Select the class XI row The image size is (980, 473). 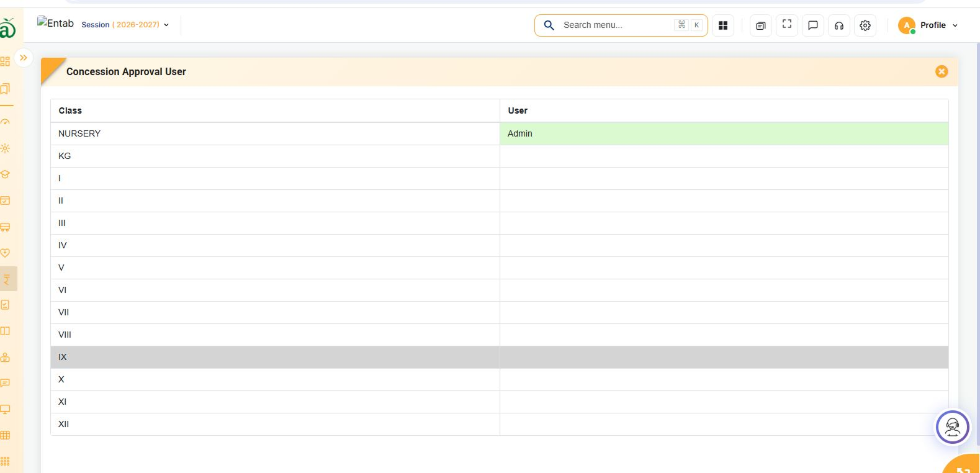point(500,402)
